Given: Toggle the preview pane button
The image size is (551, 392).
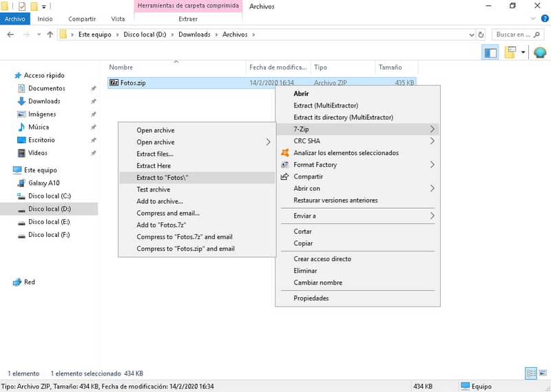Looking at the screenshot, I should tap(490, 52).
